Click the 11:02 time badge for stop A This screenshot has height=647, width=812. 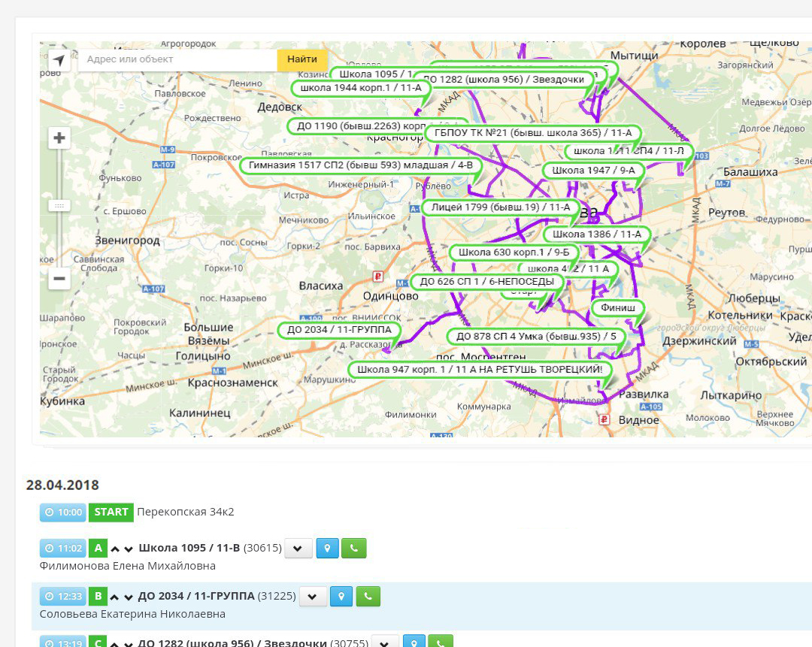pos(63,548)
